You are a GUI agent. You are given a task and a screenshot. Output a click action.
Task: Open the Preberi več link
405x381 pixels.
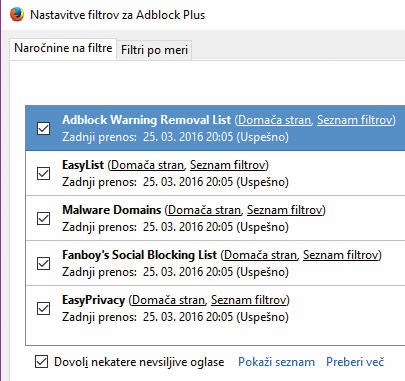pyautogui.click(x=355, y=362)
